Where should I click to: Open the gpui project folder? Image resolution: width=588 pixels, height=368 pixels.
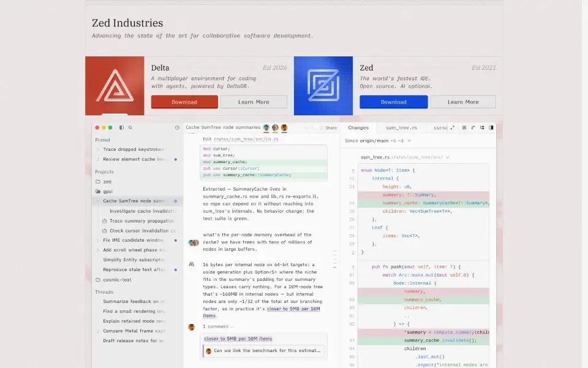point(104,191)
